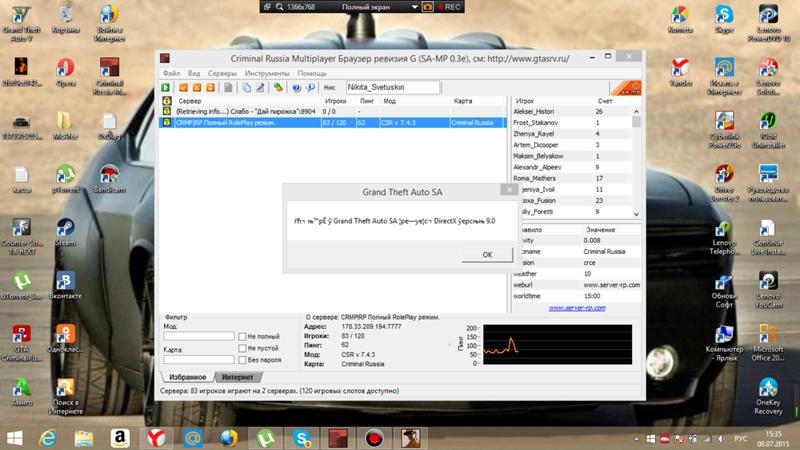Open the Серверы menu
The height and width of the screenshot is (450, 800).
222,73
